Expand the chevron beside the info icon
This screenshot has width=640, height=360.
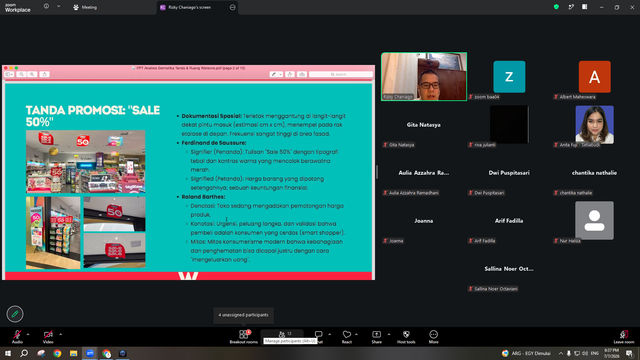click(58, 7)
